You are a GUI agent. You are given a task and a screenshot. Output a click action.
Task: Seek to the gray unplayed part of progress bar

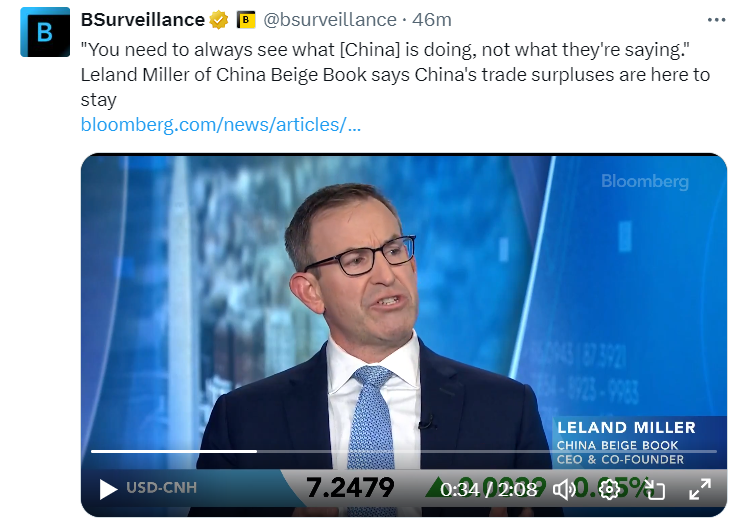coord(487,451)
